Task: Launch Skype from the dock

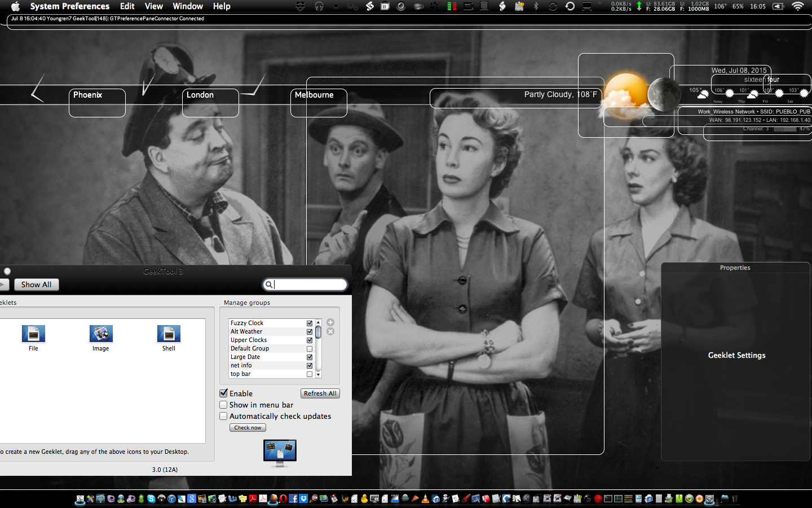Action: click(x=151, y=498)
